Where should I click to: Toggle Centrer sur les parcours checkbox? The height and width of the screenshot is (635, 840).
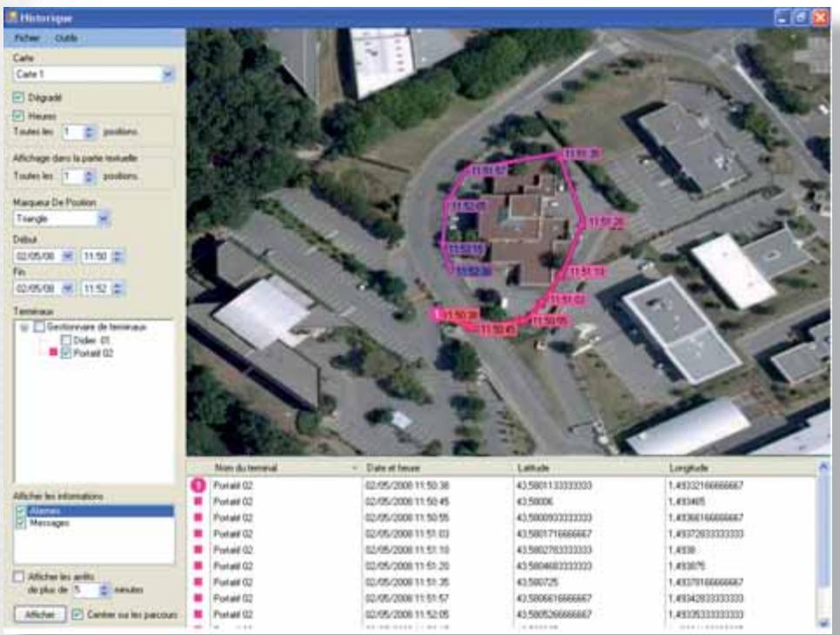pos(77,615)
